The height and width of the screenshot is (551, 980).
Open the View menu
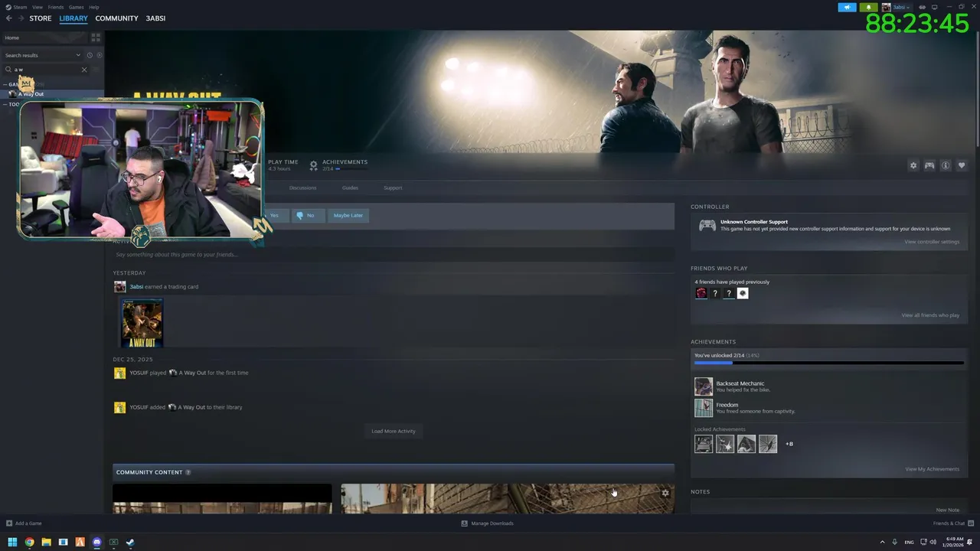tap(37, 7)
